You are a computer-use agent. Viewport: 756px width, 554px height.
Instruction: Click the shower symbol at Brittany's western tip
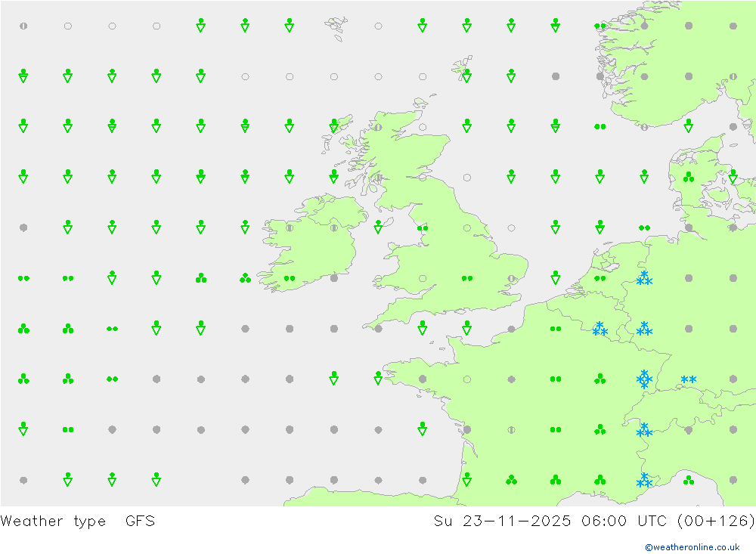click(378, 378)
